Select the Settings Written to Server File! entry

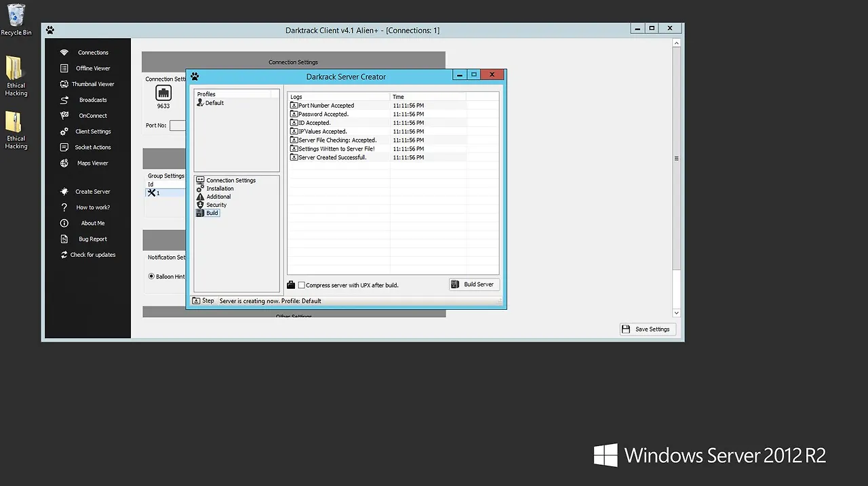pyautogui.click(x=336, y=149)
